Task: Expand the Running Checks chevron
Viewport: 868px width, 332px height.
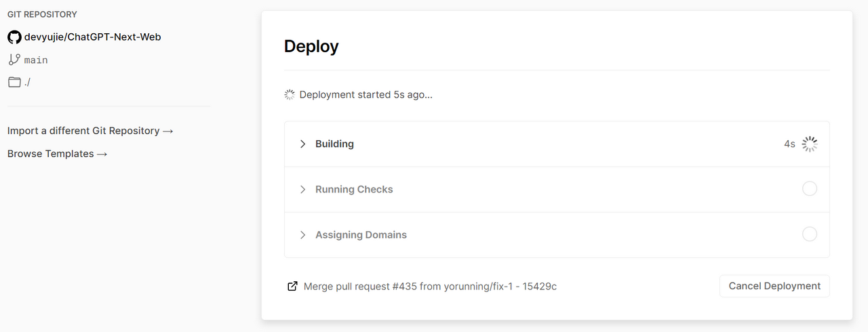Action: pyautogui.click(x=302, y=189)
